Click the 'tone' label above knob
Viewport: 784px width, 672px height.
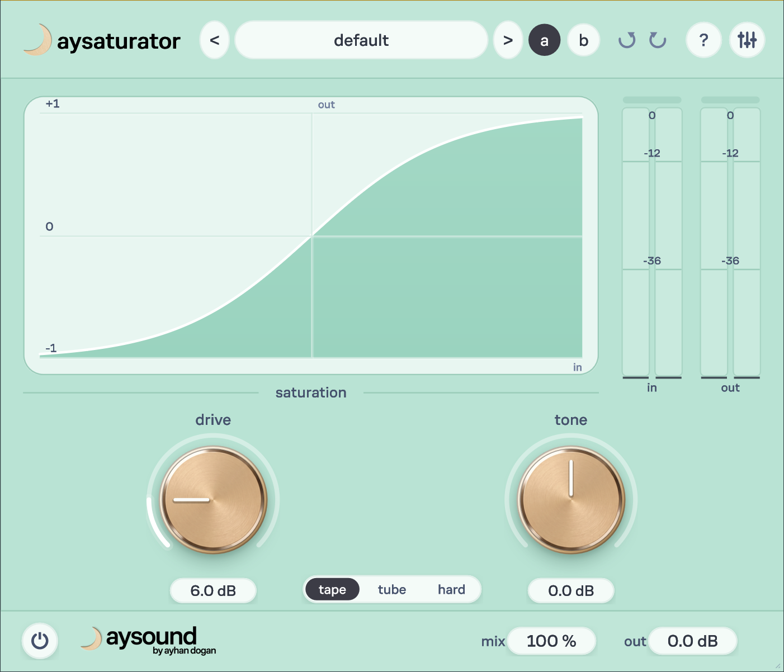click(x=571, y=420)
